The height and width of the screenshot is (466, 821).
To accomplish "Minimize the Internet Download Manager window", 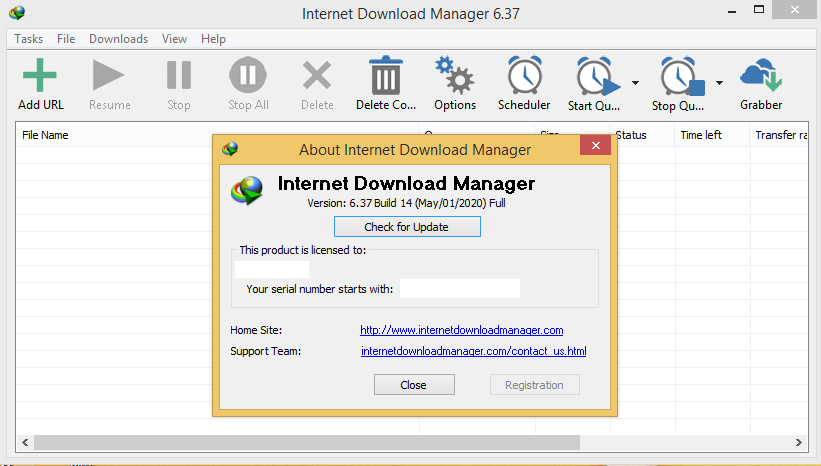I will [x=732, y=10].
